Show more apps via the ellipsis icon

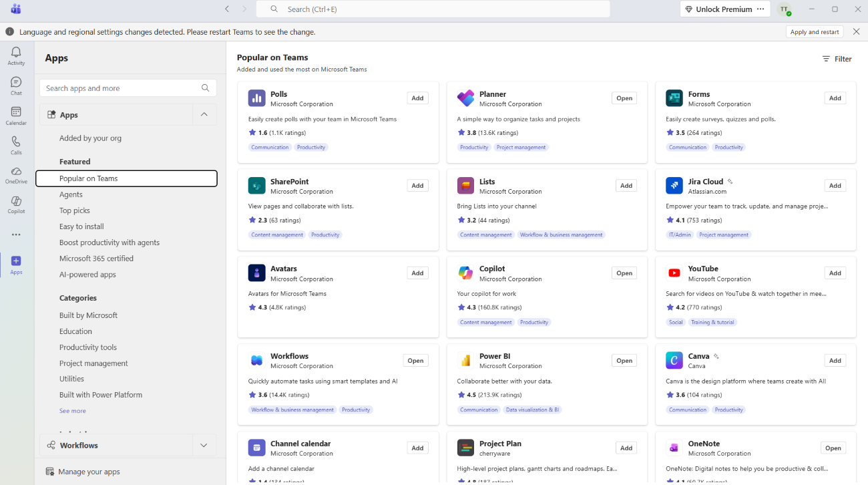[16, 235]
